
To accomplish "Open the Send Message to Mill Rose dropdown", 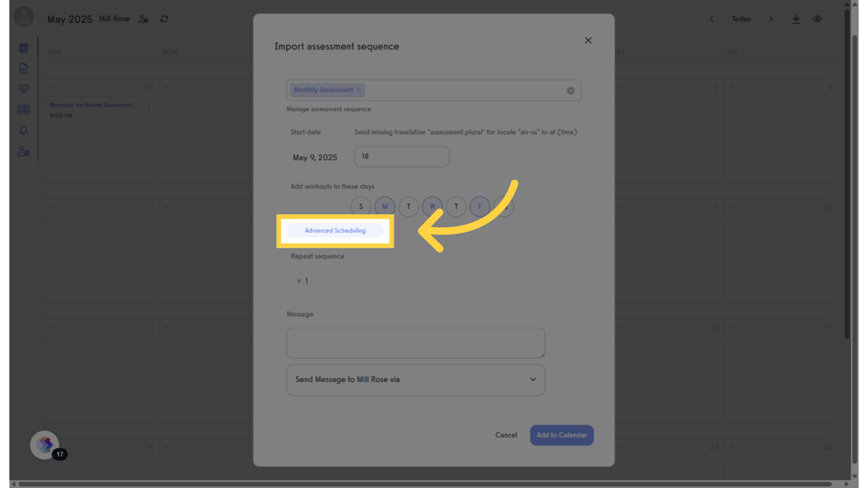I will [x=416, y=379].
